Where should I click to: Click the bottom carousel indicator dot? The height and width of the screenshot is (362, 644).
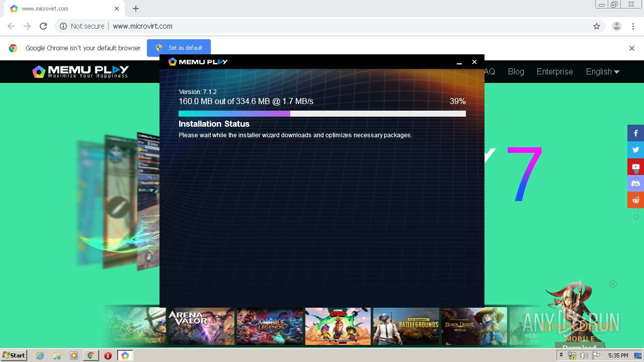click(x=636, y=217)
